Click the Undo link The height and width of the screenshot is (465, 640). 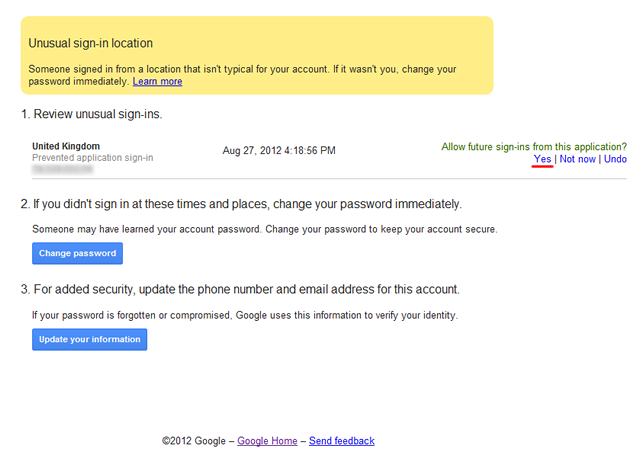tap(615, 159)
